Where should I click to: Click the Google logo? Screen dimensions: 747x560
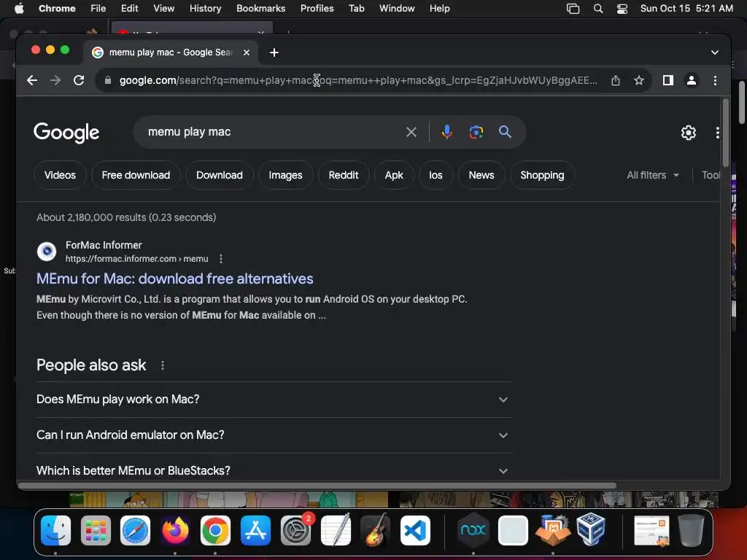click(x=66, y=133)
